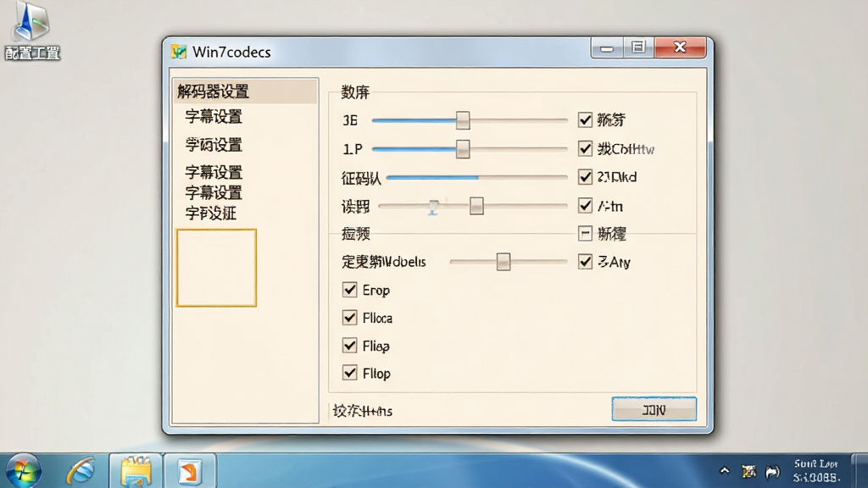This screenshot has width=868, height=488.
Task: Click the 数席 group heading
Action: point(355,91)
